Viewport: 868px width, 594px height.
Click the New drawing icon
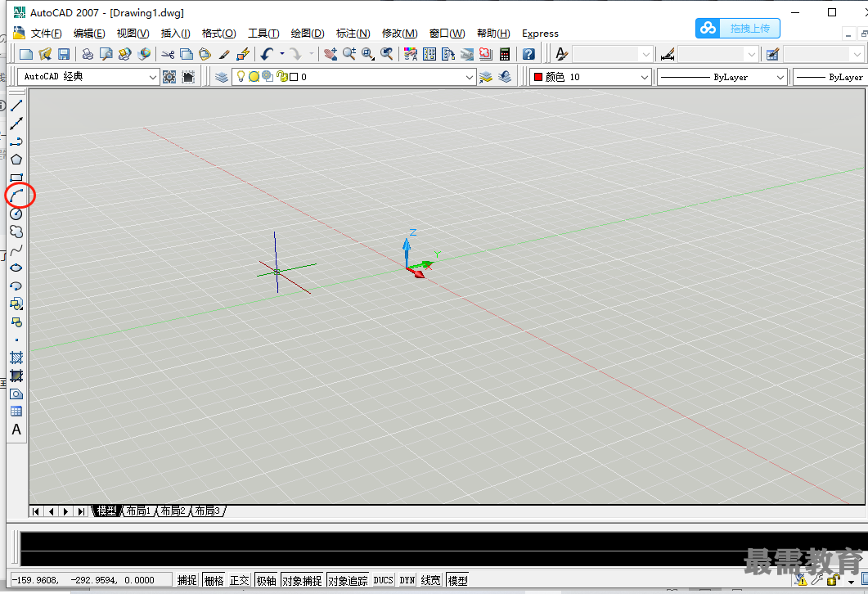tap(26, 54)
